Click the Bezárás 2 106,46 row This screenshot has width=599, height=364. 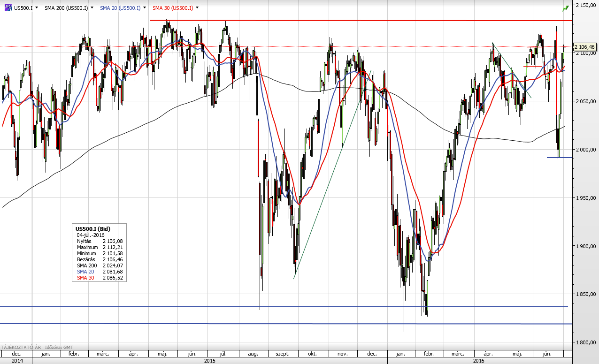[x=100, y=259]
